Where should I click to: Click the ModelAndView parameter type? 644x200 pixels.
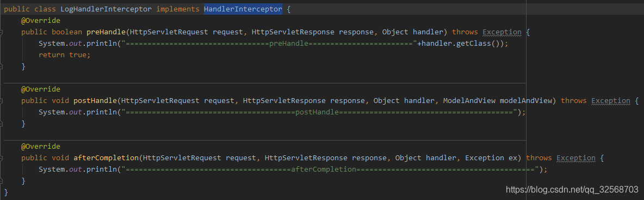[469, 101]
